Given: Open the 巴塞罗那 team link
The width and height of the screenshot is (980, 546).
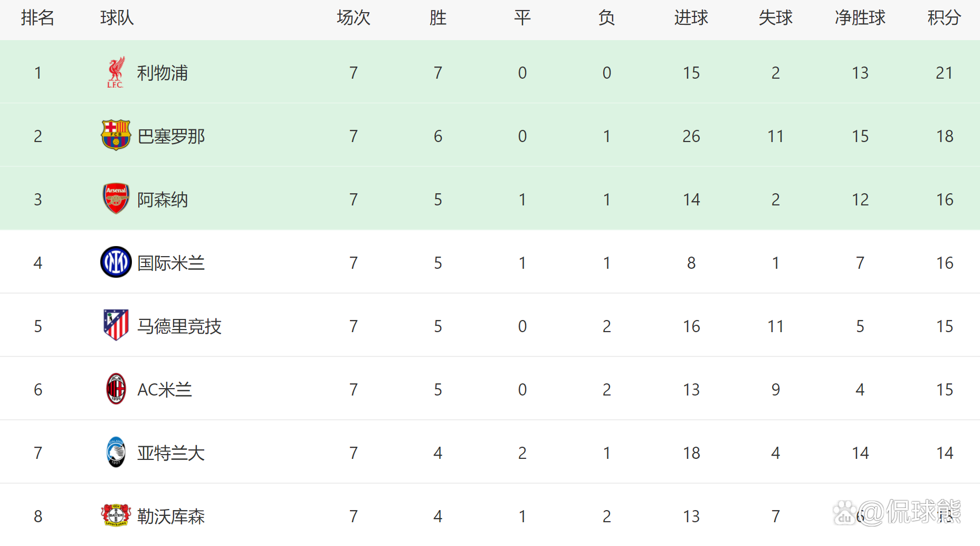Looking at the screenshot, I should [171, 136].
